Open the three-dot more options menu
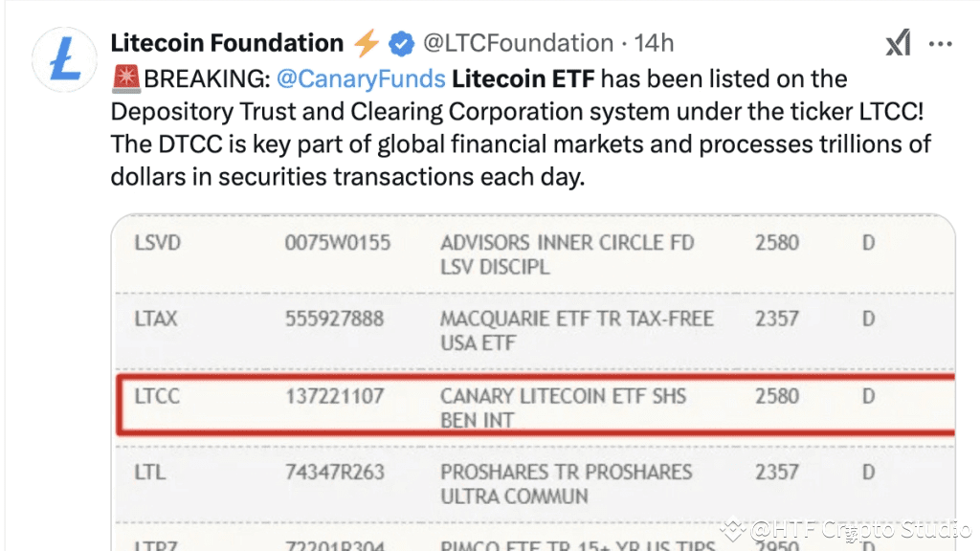The height and width of the screenshot is (551, 980). [x=941, y=44]
